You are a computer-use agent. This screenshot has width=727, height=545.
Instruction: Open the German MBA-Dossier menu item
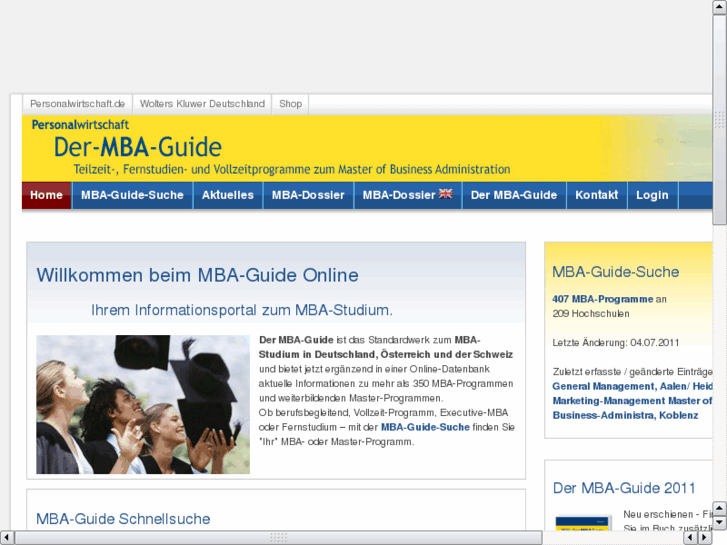click(x=308, y=195)
